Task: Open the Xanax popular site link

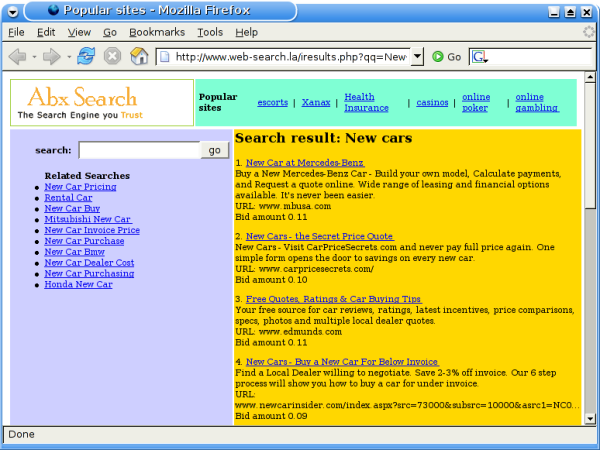Action: (316, 103)
